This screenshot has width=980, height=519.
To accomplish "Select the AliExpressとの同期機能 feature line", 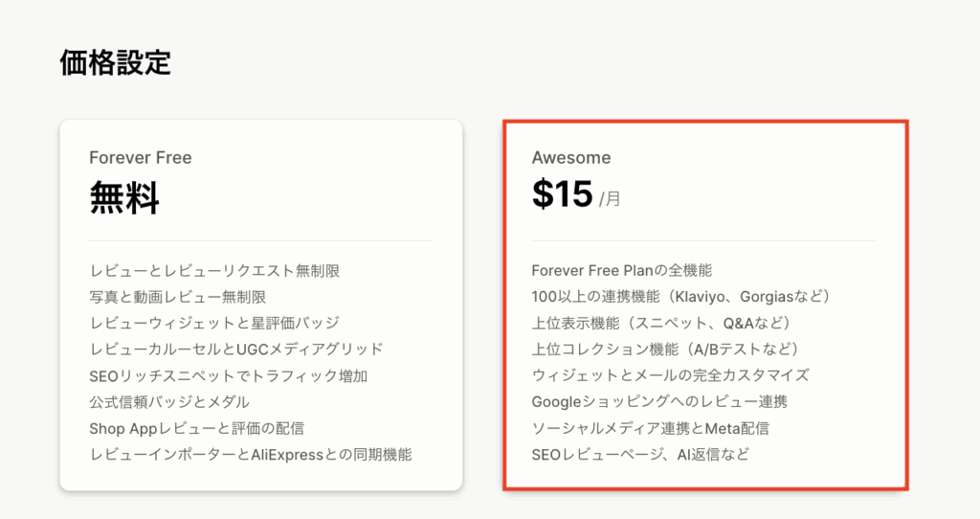I will pyautogui.click(x=250, y=454).
